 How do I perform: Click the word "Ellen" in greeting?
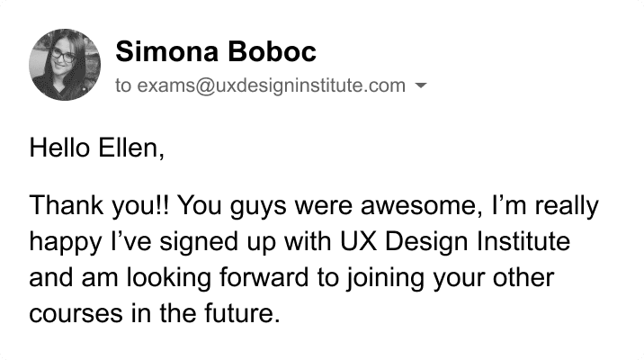click(131, 147)
